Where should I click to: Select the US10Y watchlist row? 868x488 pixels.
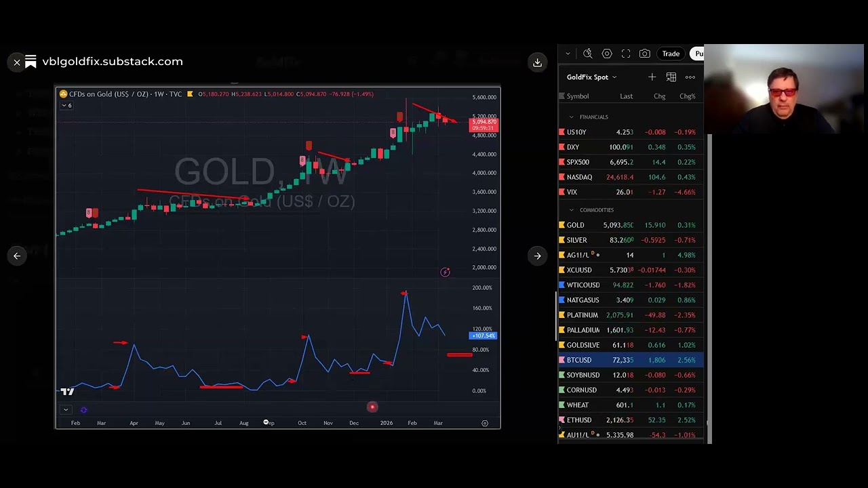(x=631, y=132)
